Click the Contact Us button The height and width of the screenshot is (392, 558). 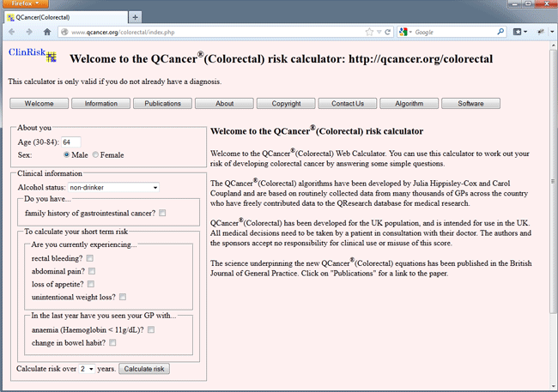tap(348, 104)
